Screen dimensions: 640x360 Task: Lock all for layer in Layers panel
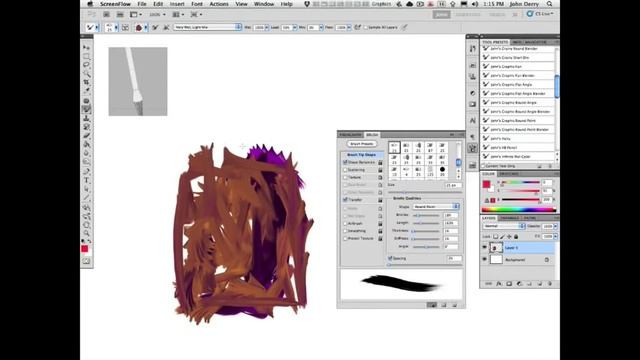(516, 236)
